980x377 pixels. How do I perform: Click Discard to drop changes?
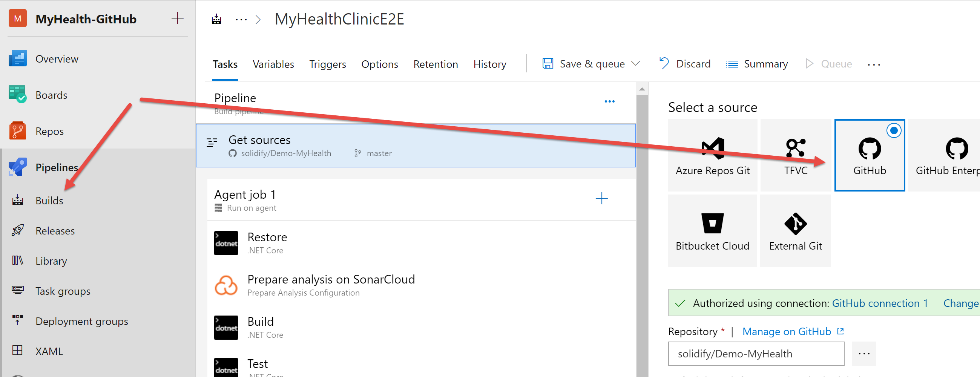pos(684,64)
